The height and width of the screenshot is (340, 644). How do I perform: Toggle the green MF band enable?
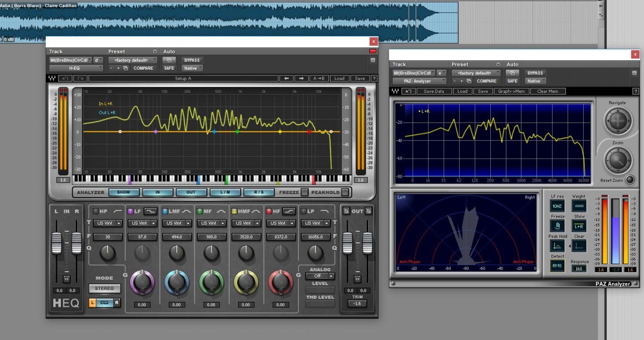[x=200, y=211]
